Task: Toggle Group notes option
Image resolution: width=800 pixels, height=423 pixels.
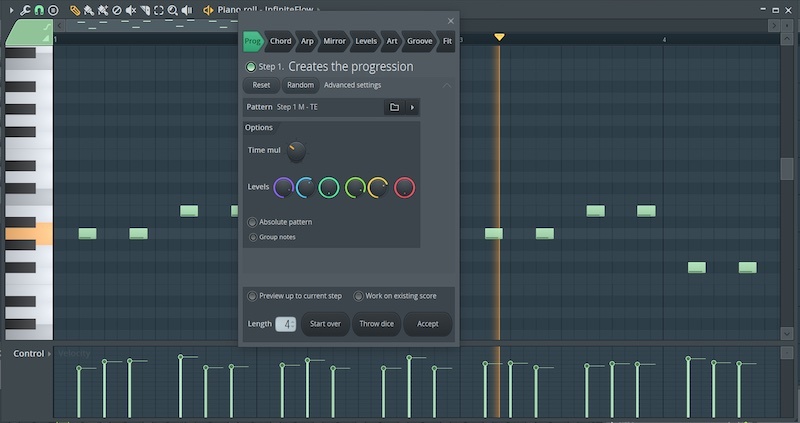Action: pos(252,237)
